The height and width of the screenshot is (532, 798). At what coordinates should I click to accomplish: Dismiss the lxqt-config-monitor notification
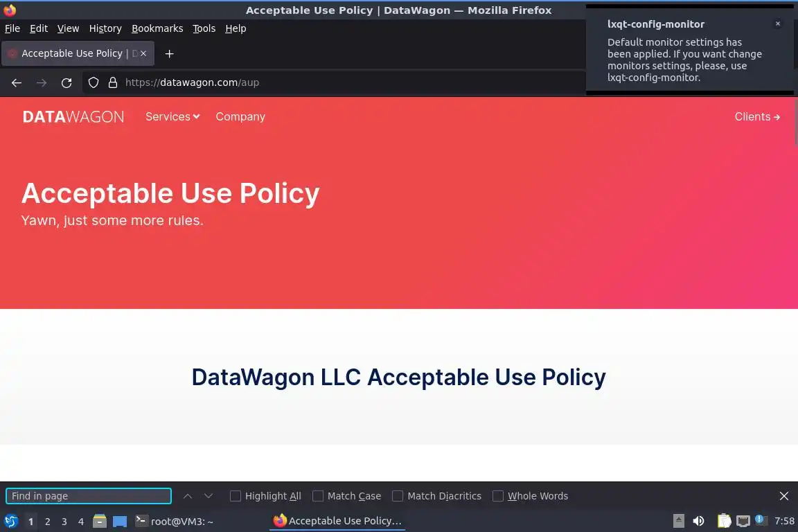coord(778,24)
